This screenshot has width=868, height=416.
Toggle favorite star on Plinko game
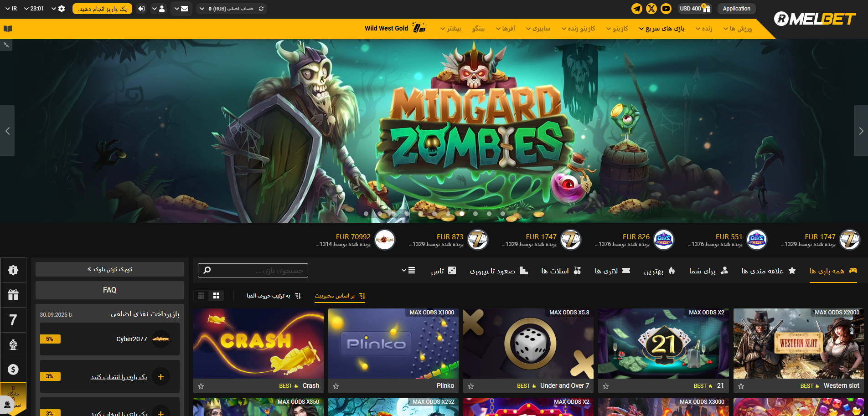pos(336,386)
